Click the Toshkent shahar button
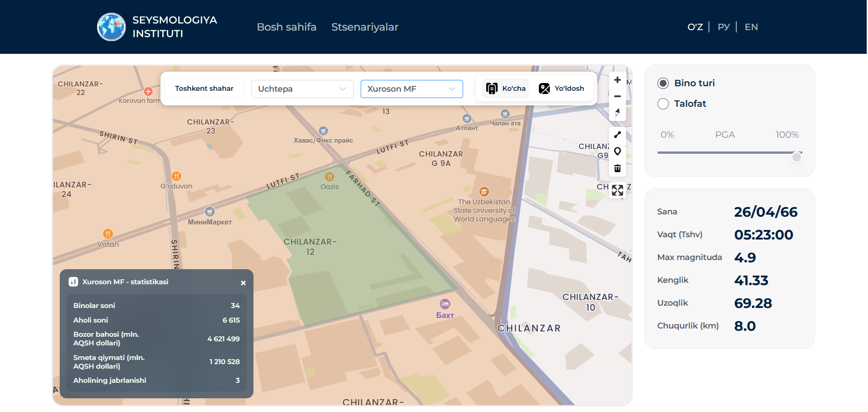Screen dimensions: 868x412 click(x=204, y=89)
